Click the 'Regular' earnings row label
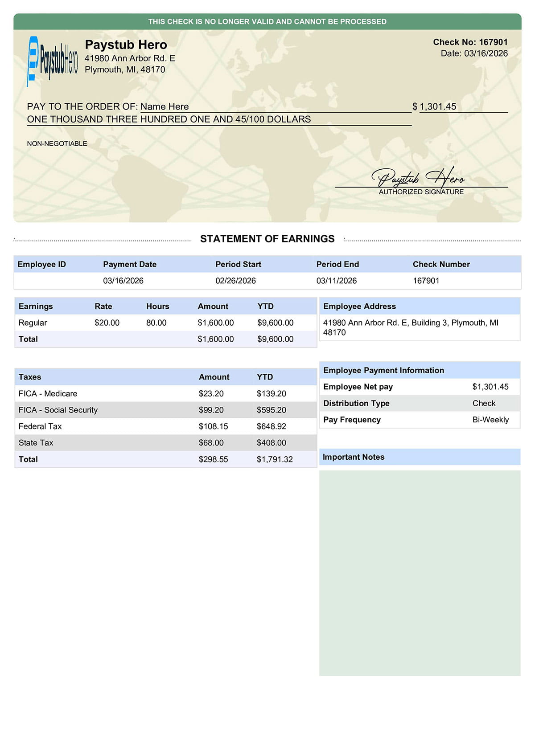535x756 pixels. [x=33, y=323]
